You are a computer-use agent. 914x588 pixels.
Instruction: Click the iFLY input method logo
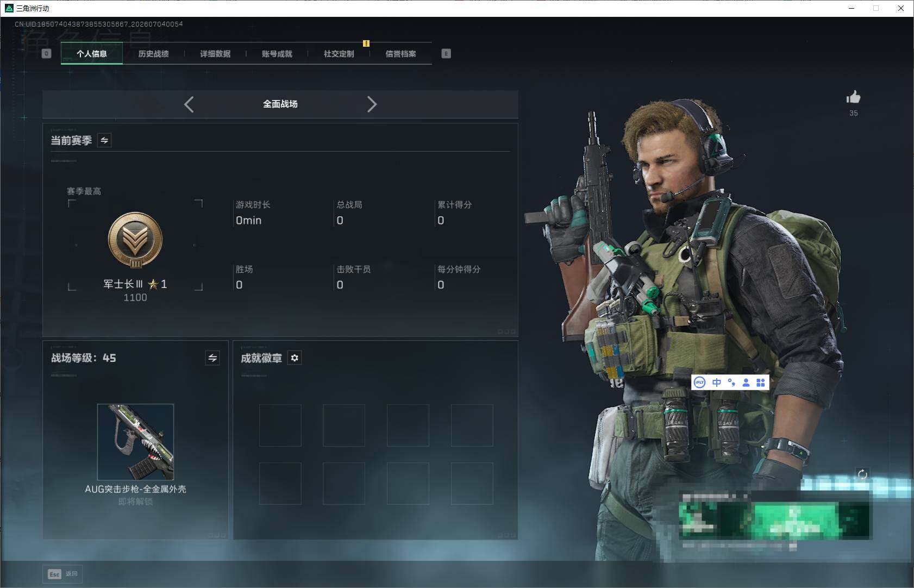(700, 383)
